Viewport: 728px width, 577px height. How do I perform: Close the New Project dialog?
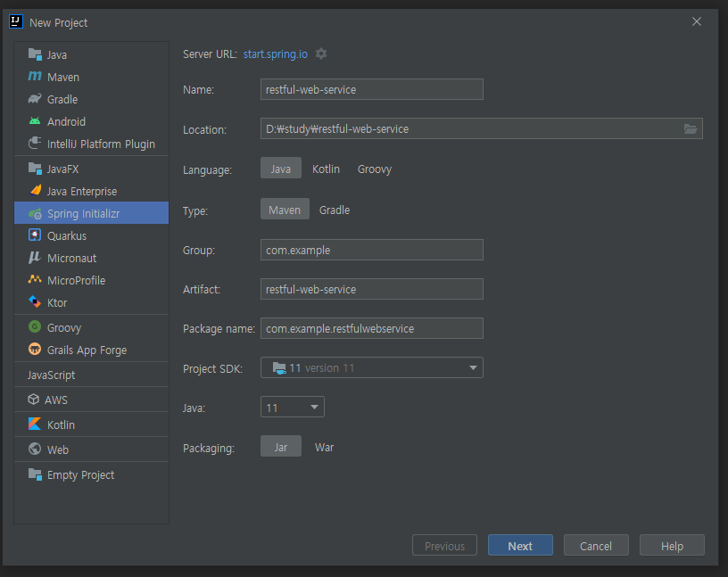697,21
